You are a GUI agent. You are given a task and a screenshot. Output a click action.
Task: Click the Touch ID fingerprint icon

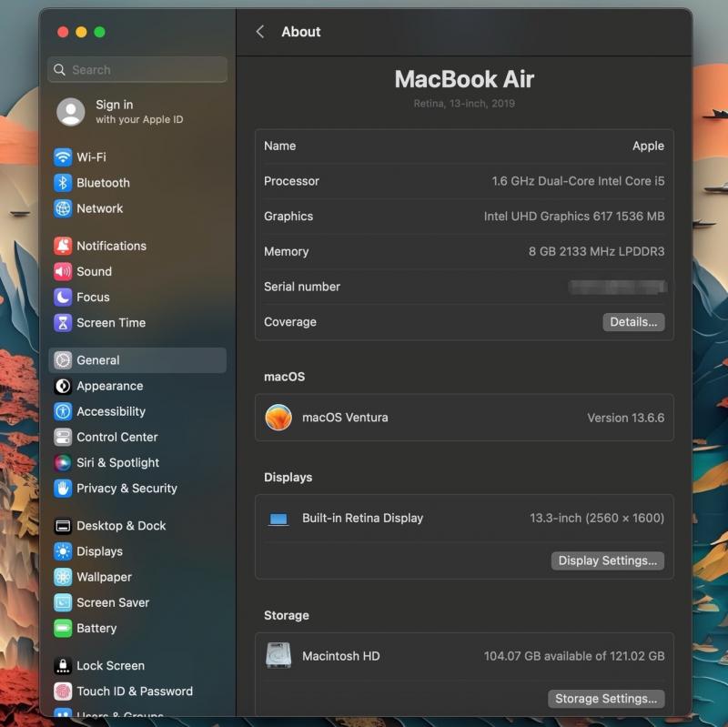(63, 692)
